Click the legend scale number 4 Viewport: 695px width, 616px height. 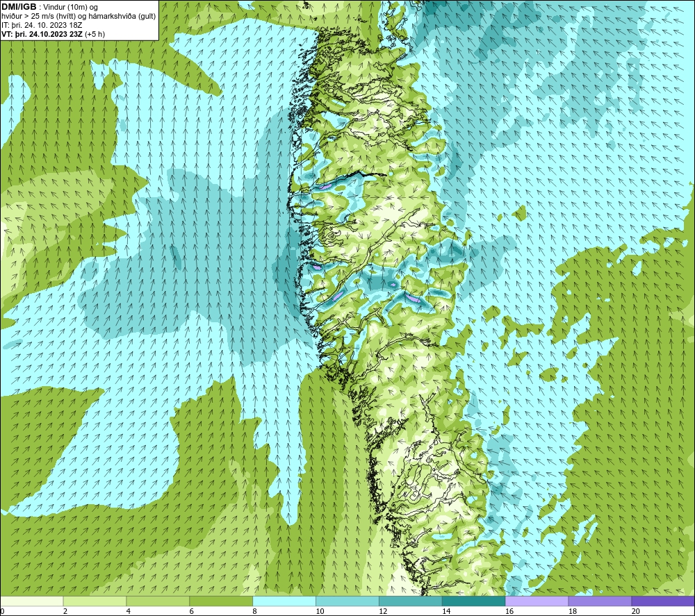tap(128, 611)
